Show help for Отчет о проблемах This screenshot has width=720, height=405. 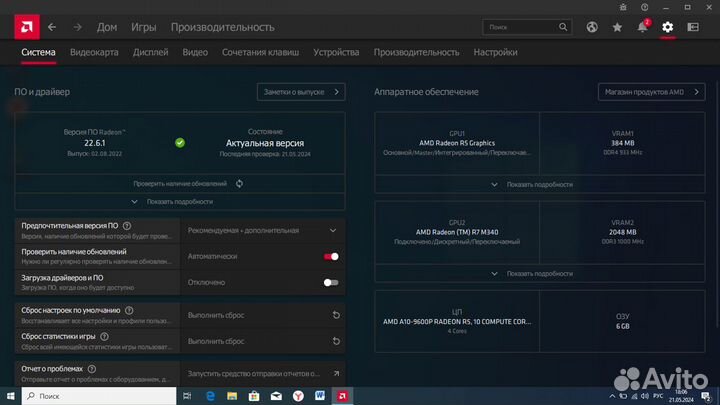click(x=92, y=369)
